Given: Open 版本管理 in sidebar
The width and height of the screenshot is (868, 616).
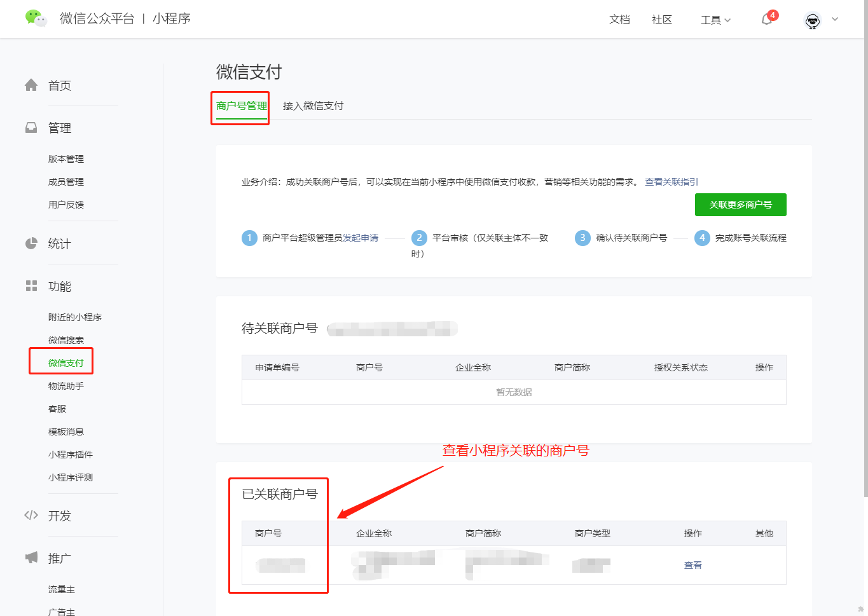Looking at the screenshot, I should tap(66, 159).
